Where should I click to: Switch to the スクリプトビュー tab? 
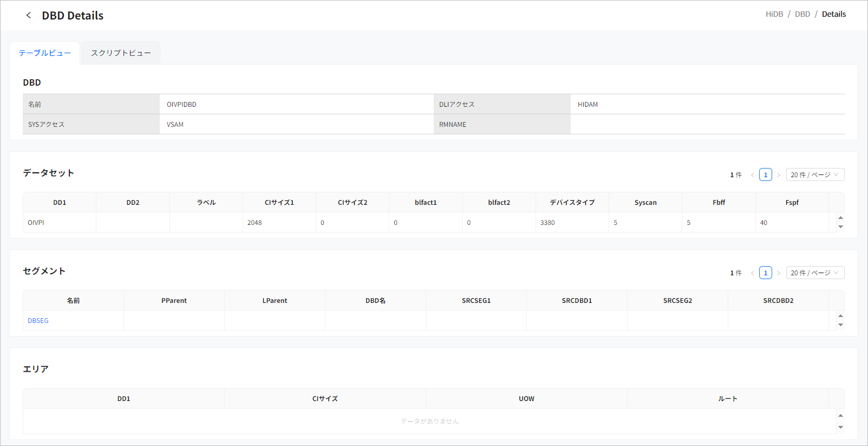121,53
